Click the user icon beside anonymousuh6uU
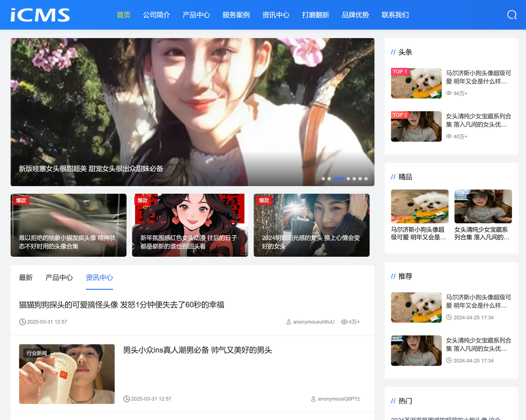526x420 pixels. (289, 322)
